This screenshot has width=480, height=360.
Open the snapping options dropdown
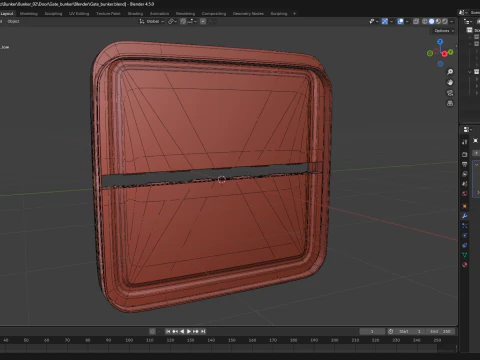click(191, 21)
